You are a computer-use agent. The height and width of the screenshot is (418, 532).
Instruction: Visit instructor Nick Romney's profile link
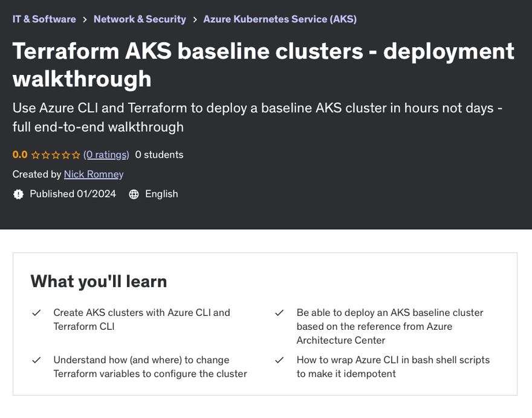click(x=94, y=174)
